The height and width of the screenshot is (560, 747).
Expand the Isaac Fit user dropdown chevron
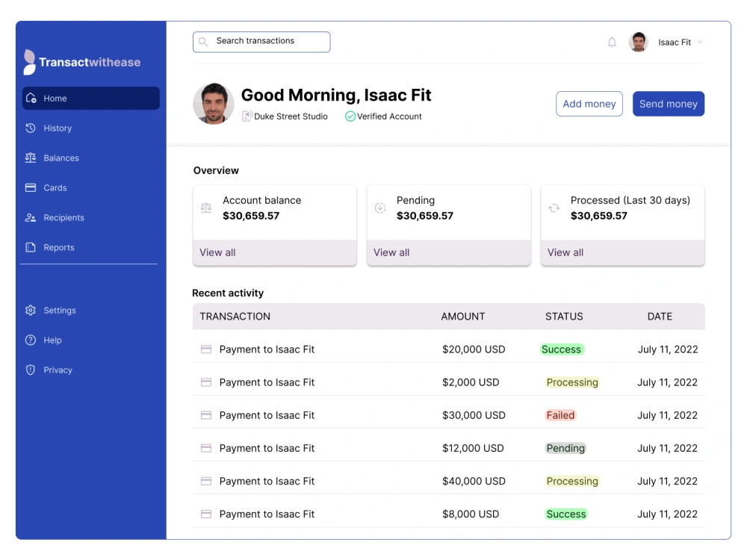pos(700,43)
